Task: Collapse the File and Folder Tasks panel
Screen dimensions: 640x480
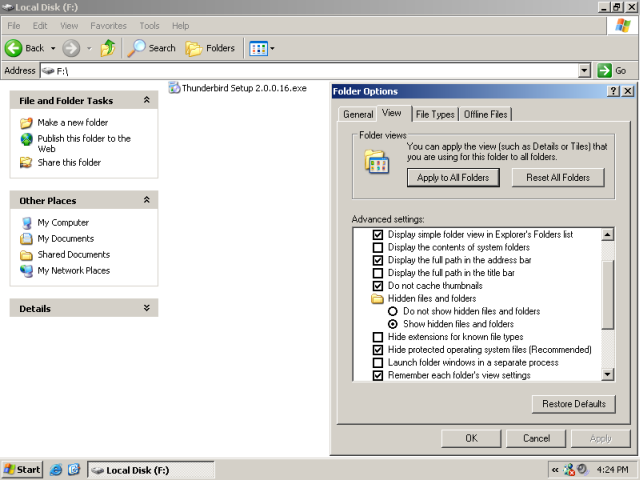Action: pyautogui.click(x=147, y=100)
